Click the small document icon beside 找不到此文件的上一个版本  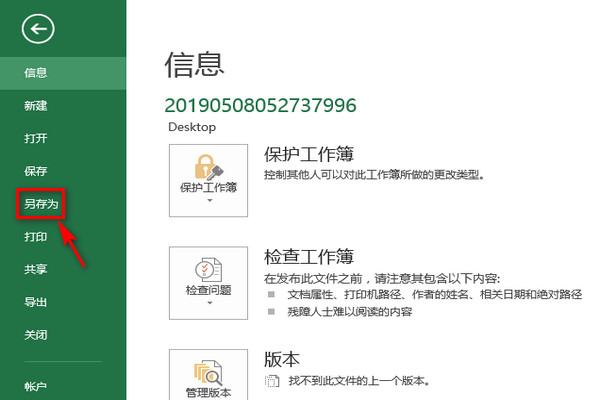click(x=272, y=381)
